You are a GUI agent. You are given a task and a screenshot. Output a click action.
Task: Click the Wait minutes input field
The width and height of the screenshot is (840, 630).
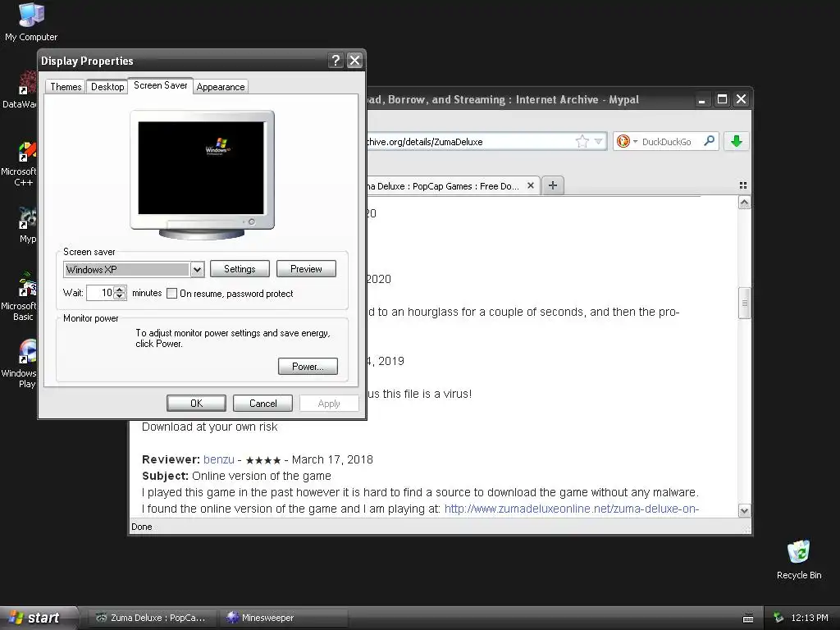101,293
